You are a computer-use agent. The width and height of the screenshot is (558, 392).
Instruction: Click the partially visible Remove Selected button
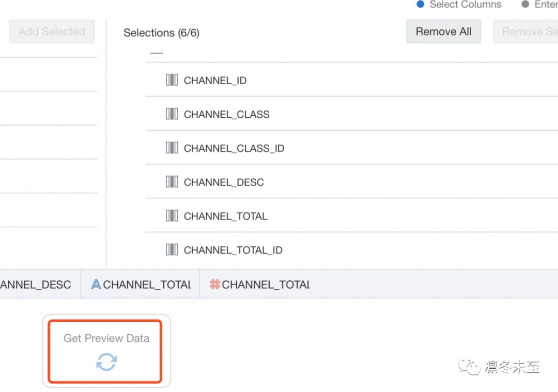[x=527, y=32]
